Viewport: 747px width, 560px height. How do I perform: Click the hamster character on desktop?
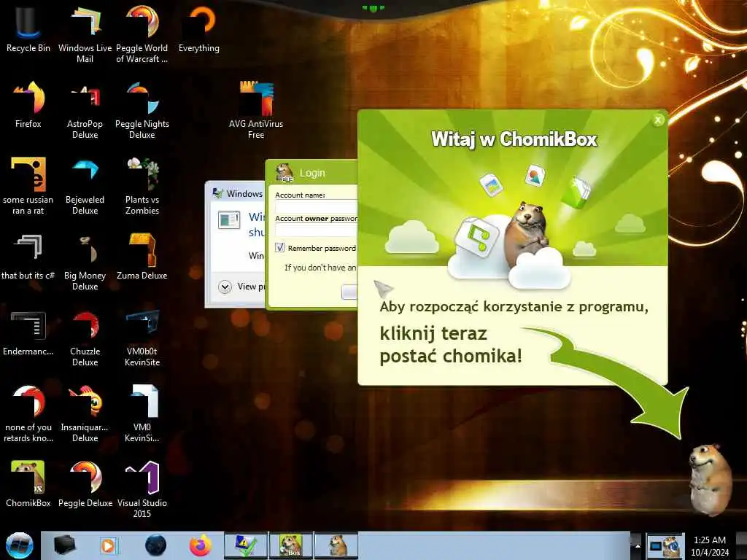[x=711, y=479]
